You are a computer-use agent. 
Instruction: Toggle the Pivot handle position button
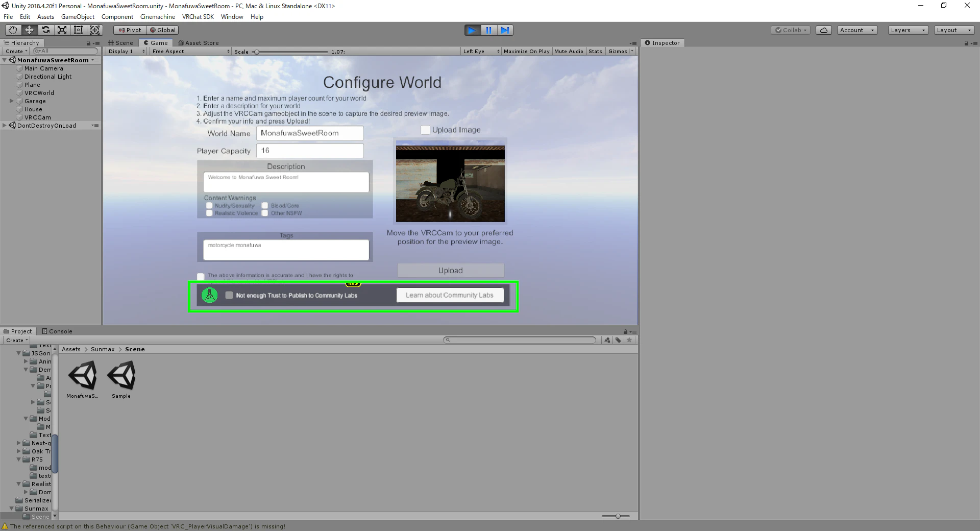point(130,30)
